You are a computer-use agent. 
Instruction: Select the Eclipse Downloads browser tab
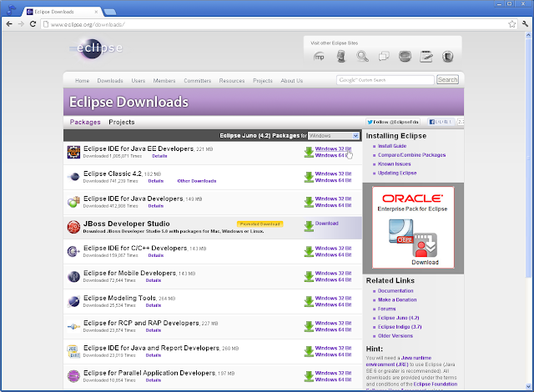[x=61, y=12]
